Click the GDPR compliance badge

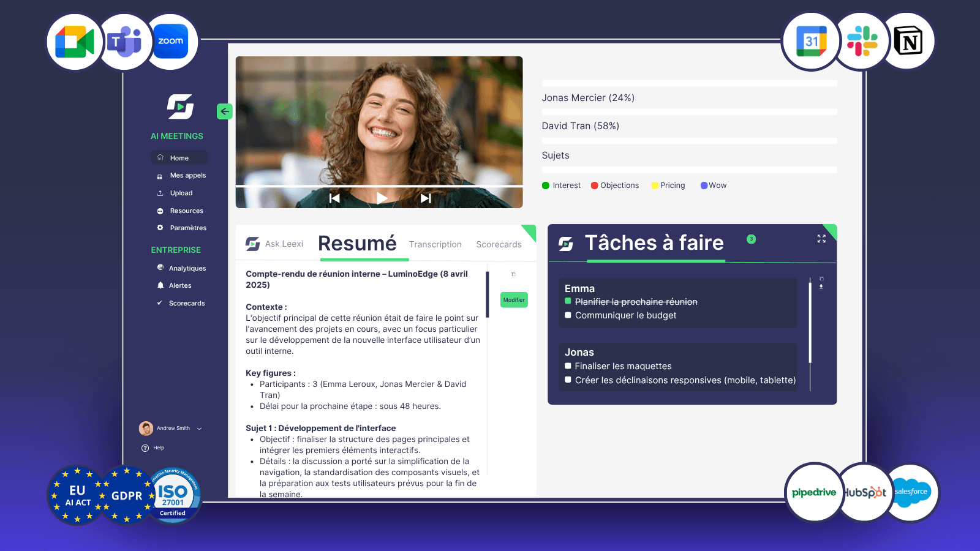[126, 495]
